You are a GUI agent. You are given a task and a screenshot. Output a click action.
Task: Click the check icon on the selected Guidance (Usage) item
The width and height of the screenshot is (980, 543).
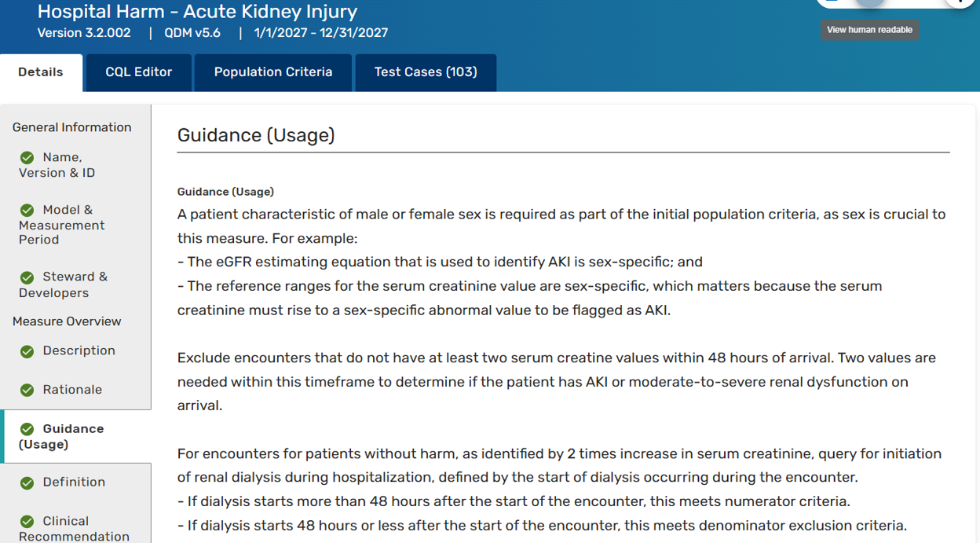(27, 429)
